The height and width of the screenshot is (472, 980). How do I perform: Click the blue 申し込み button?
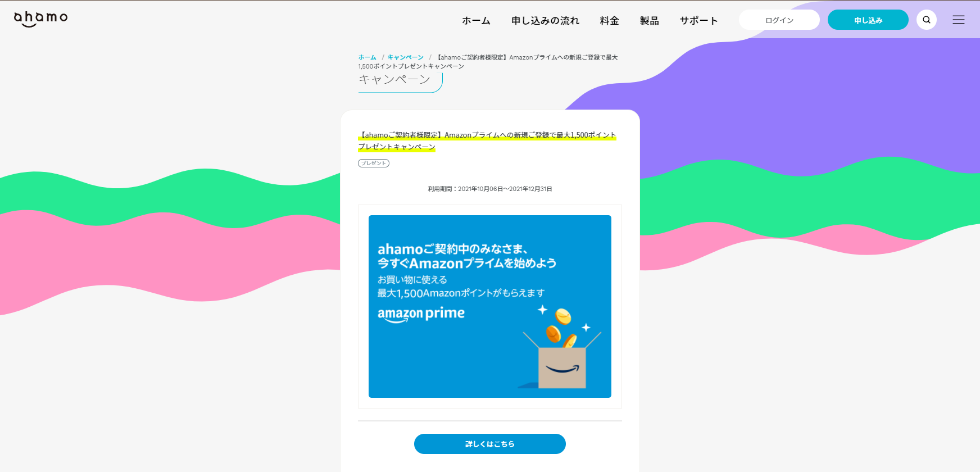pyautogui.click(x=868, y=20)
